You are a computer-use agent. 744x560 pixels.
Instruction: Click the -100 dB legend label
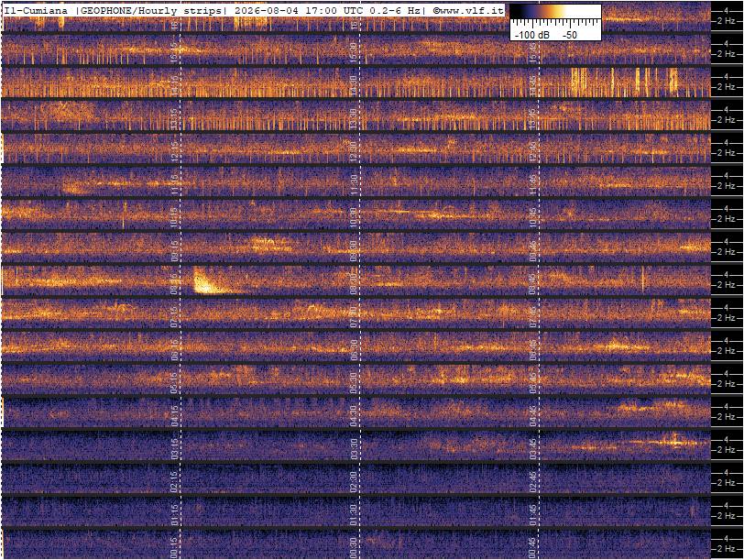pos(532,35)
